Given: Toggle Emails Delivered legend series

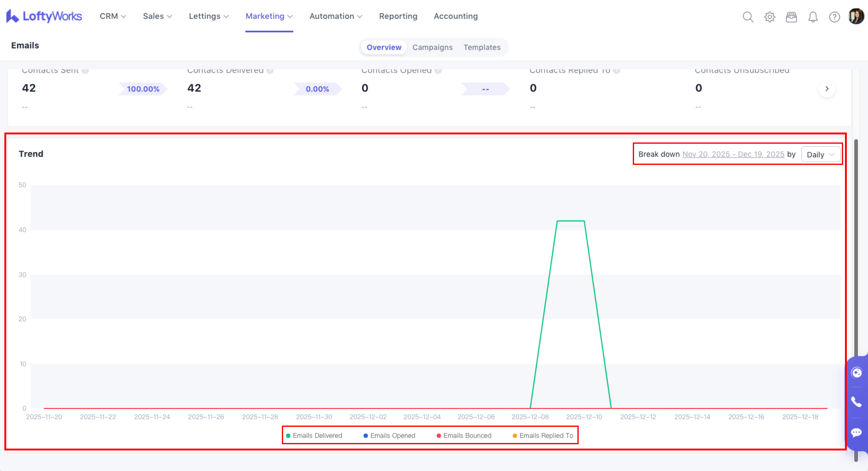Looking at the screenshot, I should tap(314, 436).
